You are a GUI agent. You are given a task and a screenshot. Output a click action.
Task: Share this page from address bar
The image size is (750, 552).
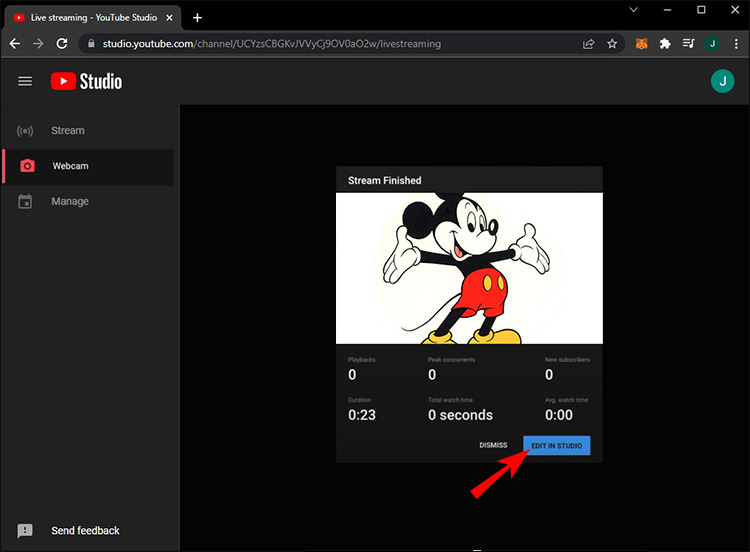pos(588,44)
